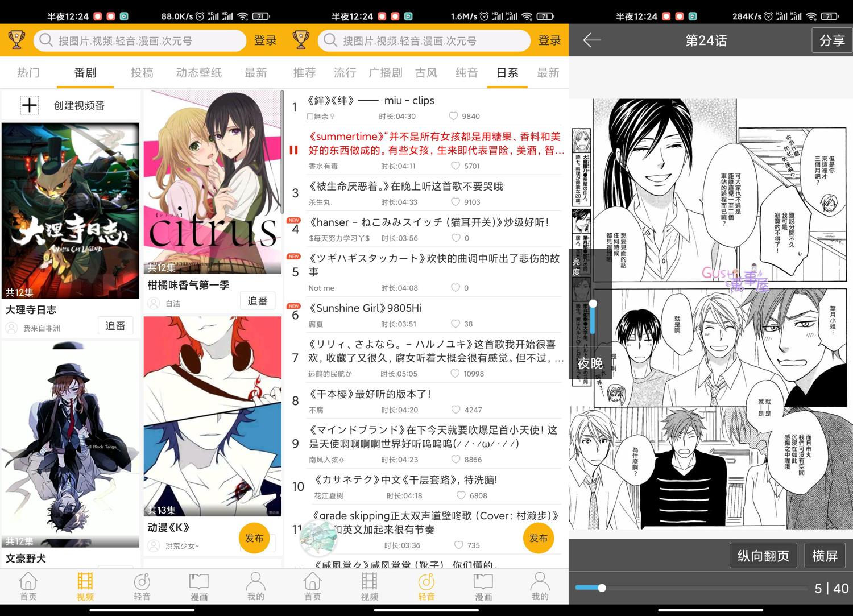
Task: Click plus icon to create video series
Action: tap(30, 105)
